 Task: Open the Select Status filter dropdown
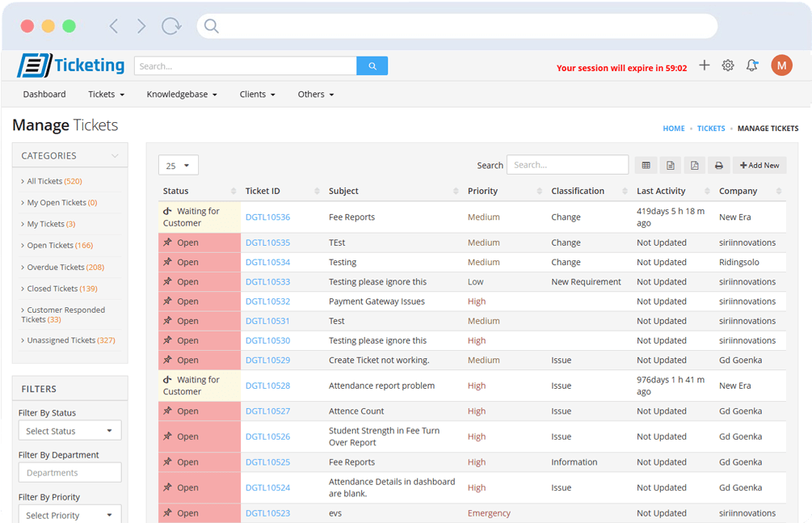coord(69,431)
